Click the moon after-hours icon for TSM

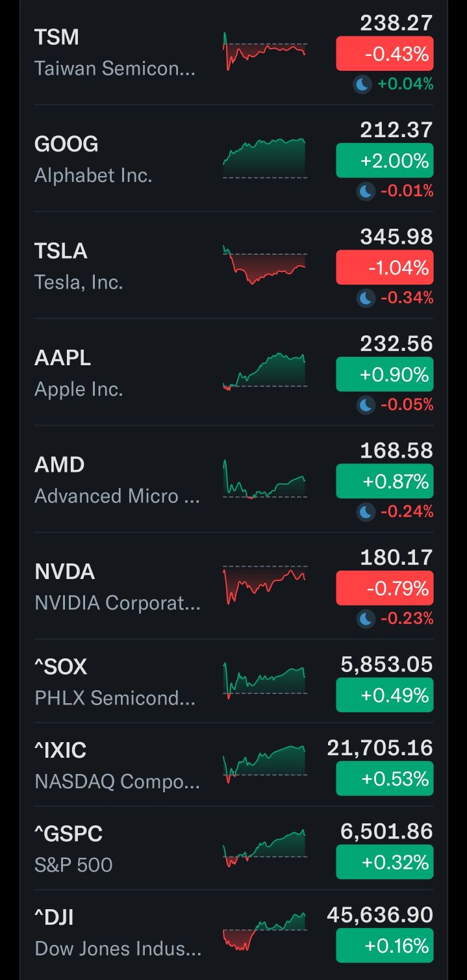[x=362, y=84]
